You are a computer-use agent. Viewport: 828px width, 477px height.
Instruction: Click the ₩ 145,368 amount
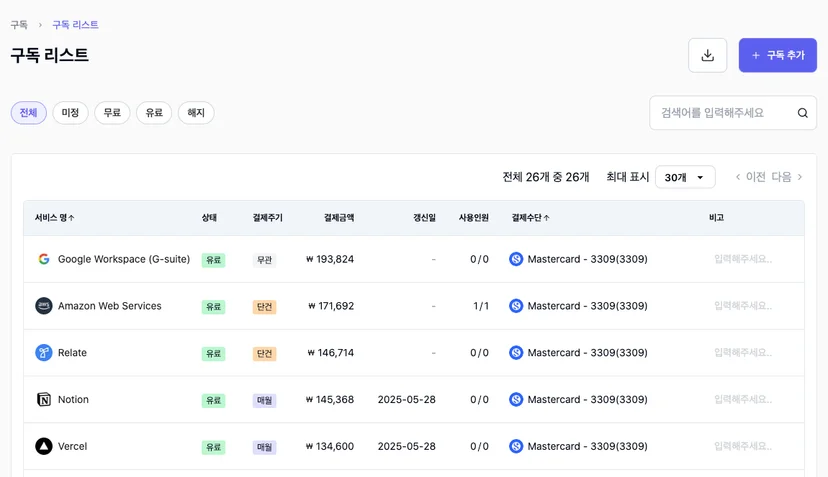330,399
